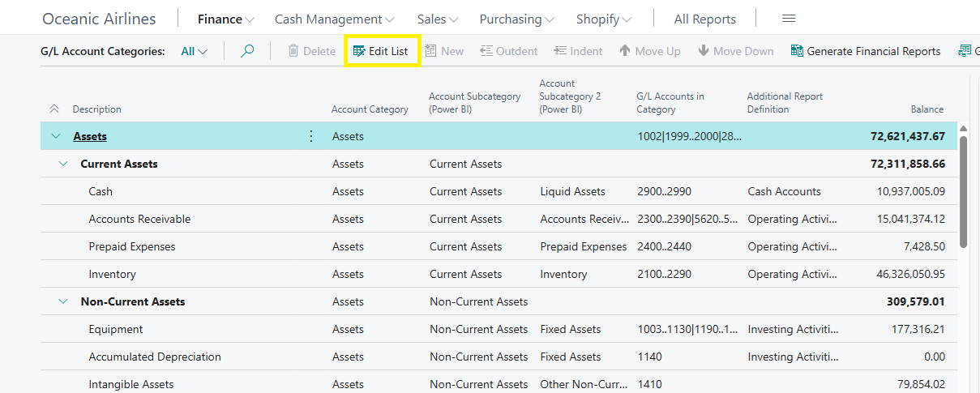Click Edit List in toolbar
Screen dimensions: 980x393
(x=381, y=51)
